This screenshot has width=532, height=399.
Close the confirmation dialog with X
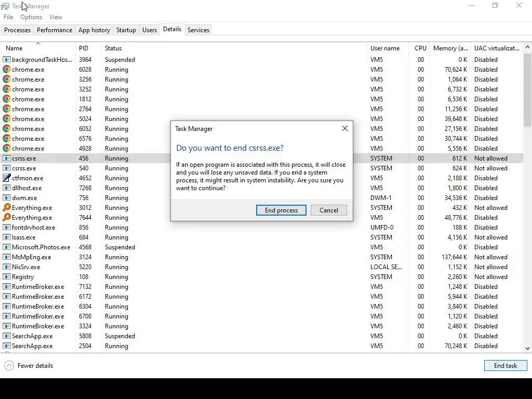(x=345, y=129)
